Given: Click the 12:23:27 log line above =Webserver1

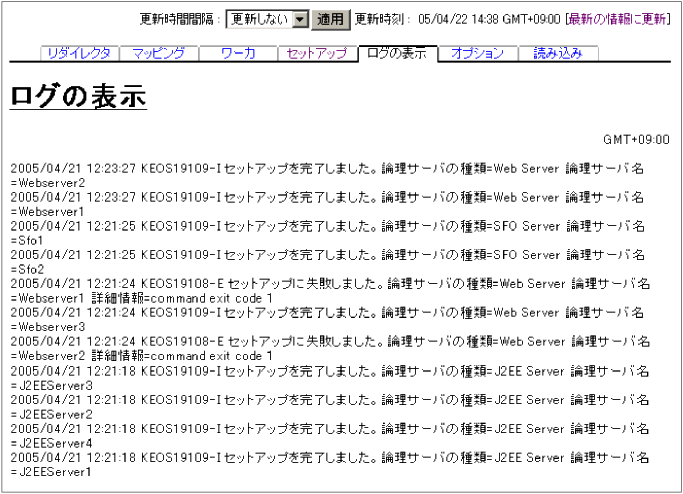Looking at the screenshot, I should (x=327, y=197).
